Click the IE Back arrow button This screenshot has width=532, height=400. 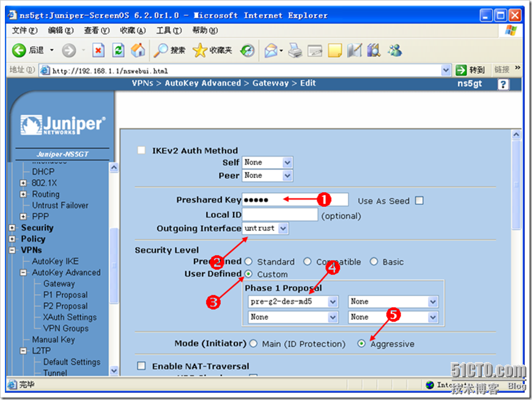pos(19,51)
